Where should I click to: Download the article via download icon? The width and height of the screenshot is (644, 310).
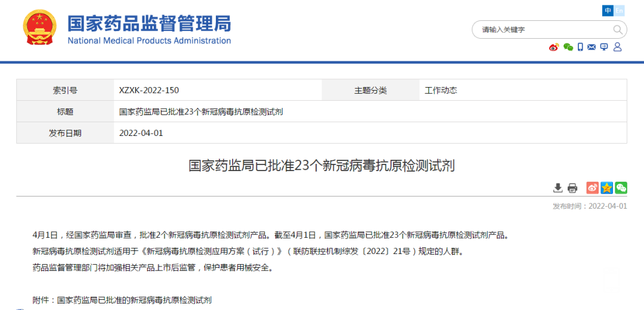(x=558, y=188)
